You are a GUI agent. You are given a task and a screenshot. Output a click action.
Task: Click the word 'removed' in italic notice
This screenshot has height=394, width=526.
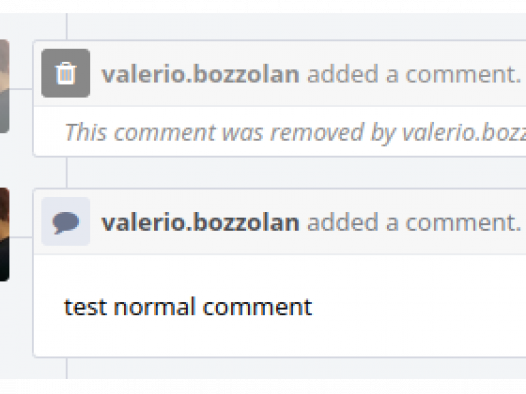[x=317, y=133]
